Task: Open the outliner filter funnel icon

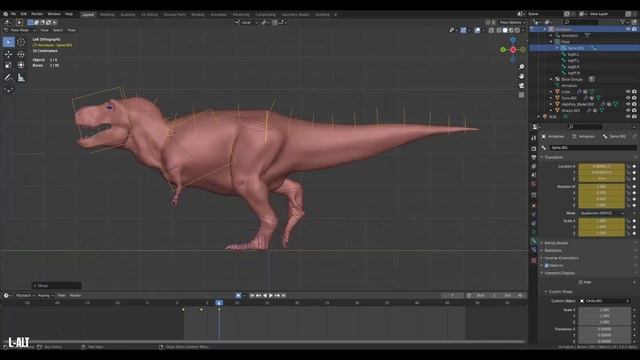Action: coord(622,22)
